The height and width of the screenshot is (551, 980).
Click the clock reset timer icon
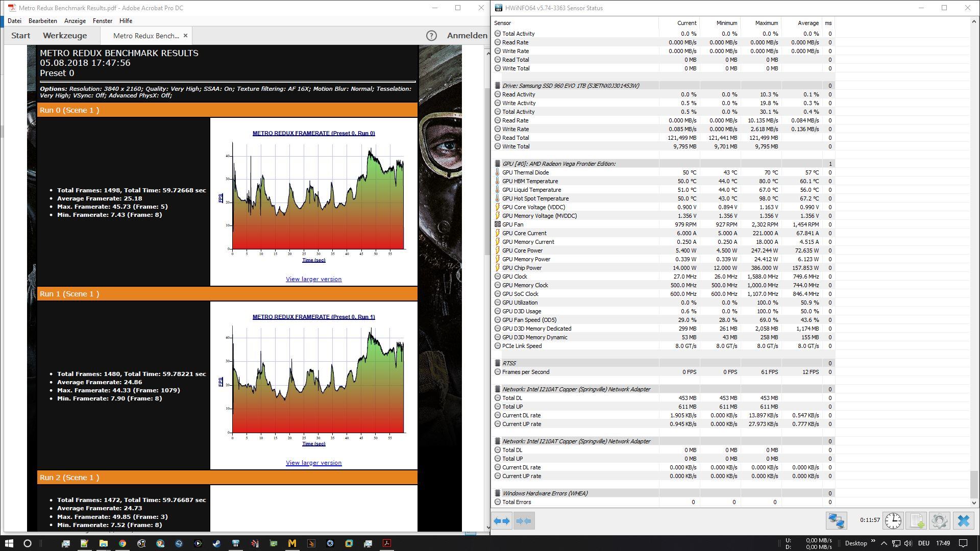[x=893, y=521]
